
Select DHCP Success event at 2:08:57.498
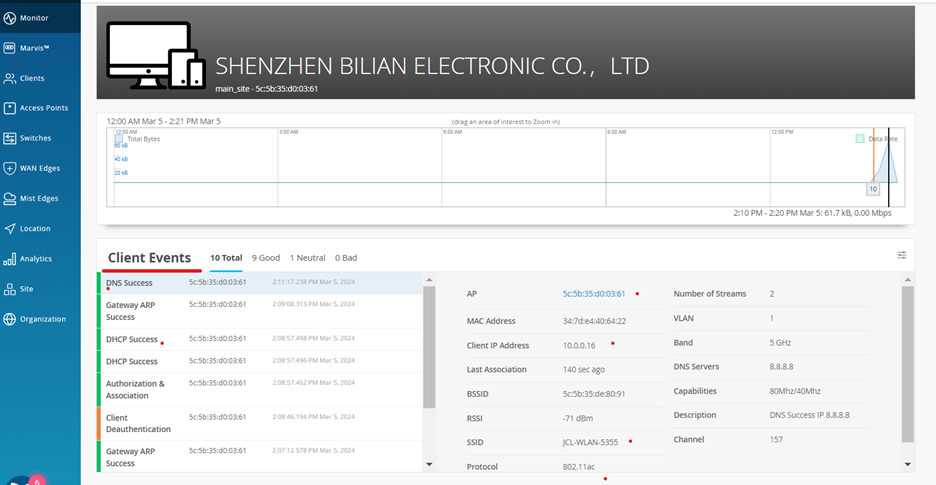click(x=260, y=339)
